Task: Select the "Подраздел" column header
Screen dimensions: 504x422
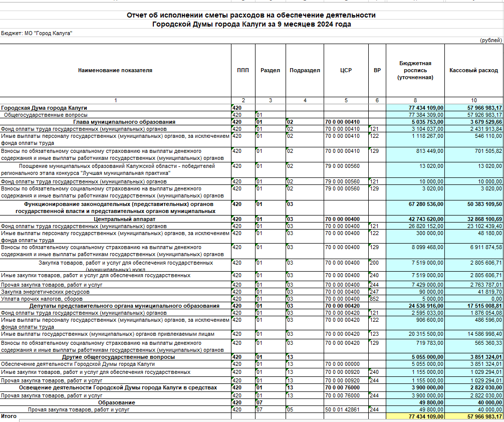Action: coord(305,71)
